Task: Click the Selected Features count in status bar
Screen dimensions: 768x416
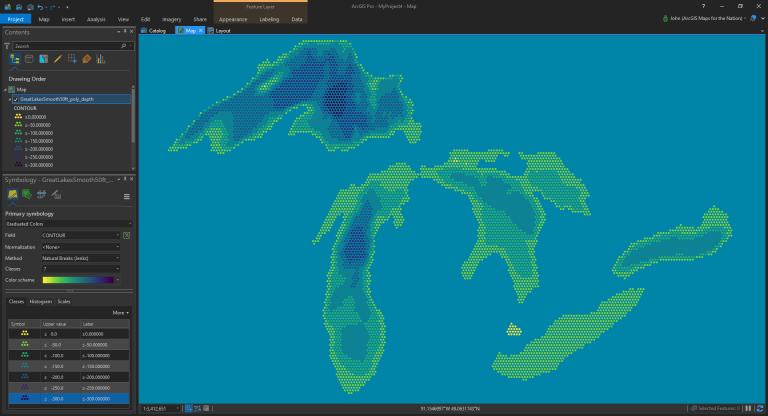Action: pyautogui.click(x=716, y=408)
